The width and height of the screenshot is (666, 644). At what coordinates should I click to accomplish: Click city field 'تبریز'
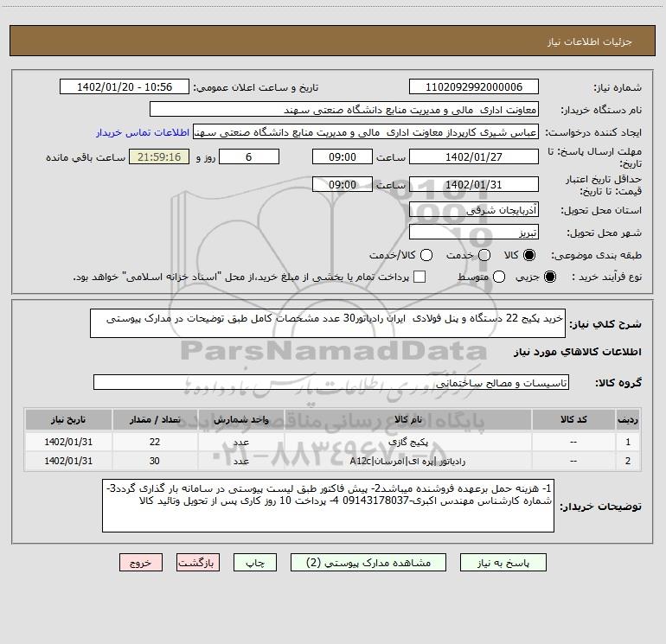point(474,232)
